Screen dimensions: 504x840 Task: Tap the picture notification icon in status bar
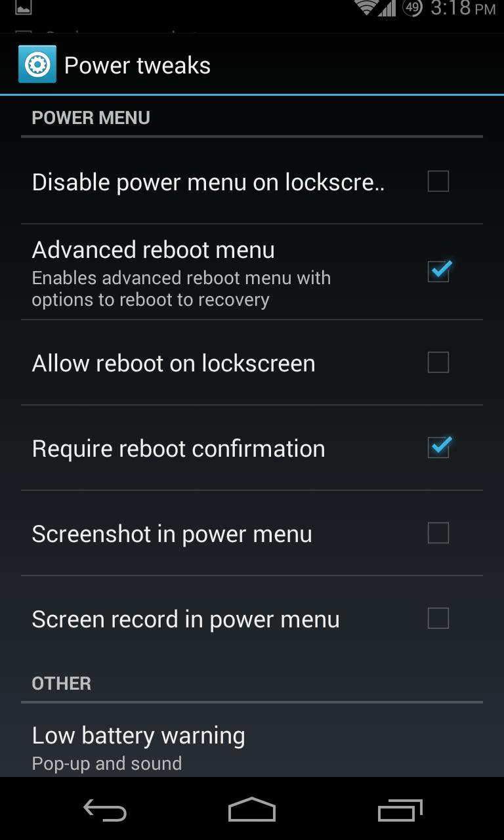(x=23, y=7)
